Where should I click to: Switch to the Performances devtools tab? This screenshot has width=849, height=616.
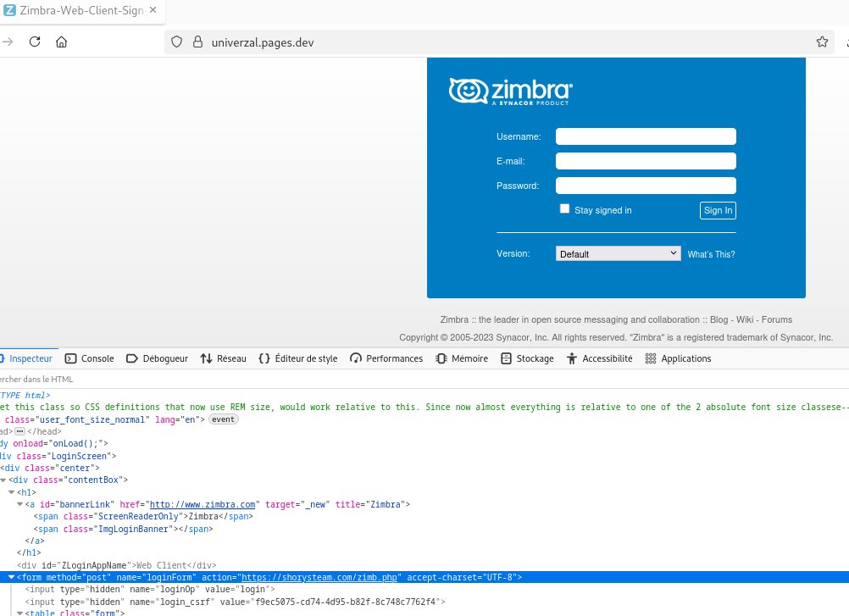[x=386, y=358]
